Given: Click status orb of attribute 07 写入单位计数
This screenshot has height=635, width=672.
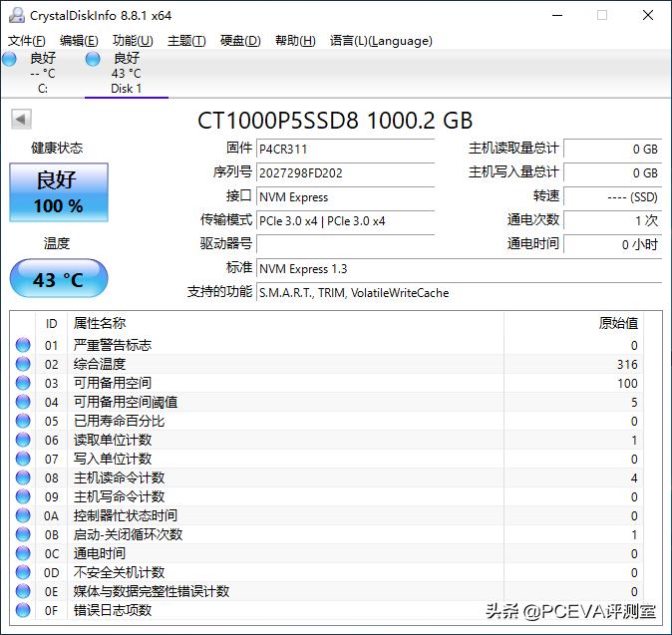Looking at the screenshot, I should click(x=23, y=459).
